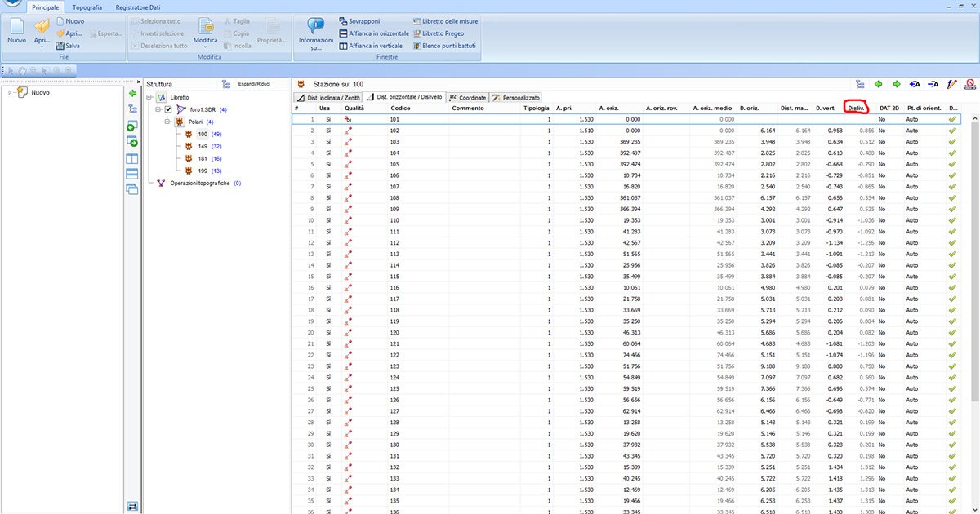This screenshot has width=980, height=514.
Task: Choose Sovrapponi window arrangement
Action: pyautogui.click(x=361, y=21)
